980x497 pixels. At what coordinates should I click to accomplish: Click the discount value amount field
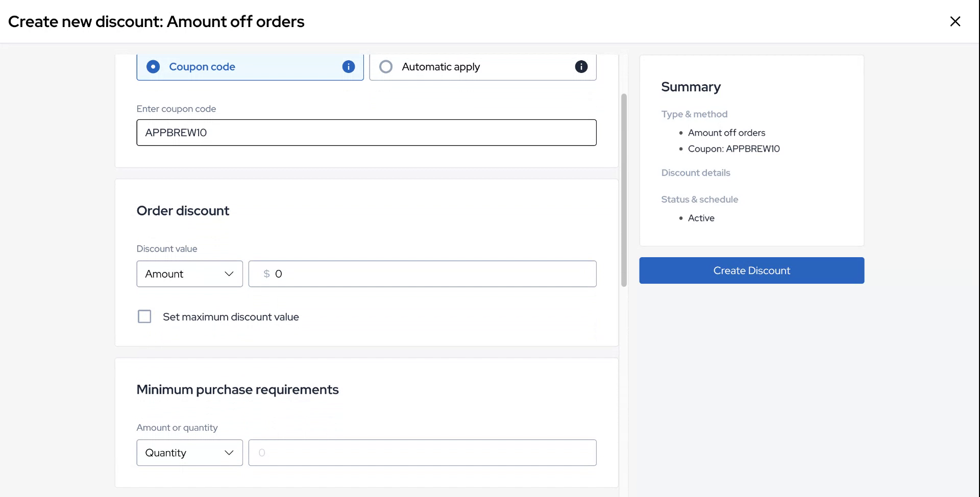[422, 274]
